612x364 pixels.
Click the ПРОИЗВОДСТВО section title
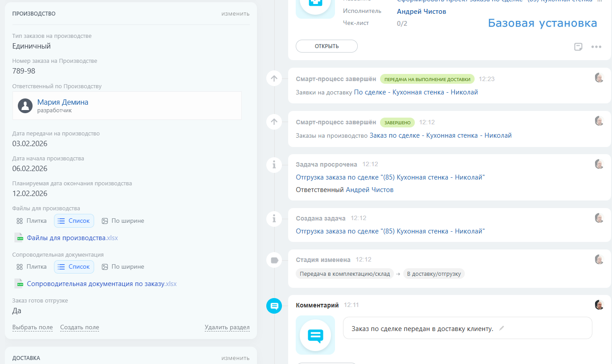(34, 13)
